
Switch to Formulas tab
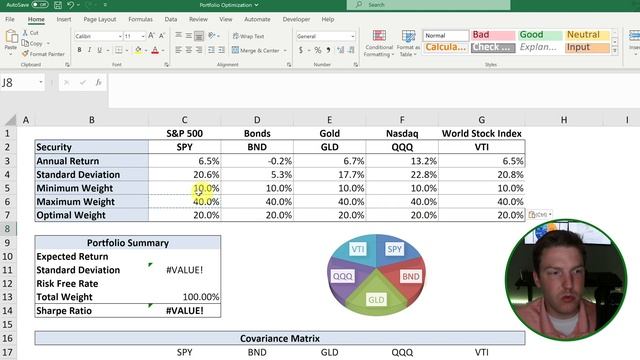coord(140,19)
